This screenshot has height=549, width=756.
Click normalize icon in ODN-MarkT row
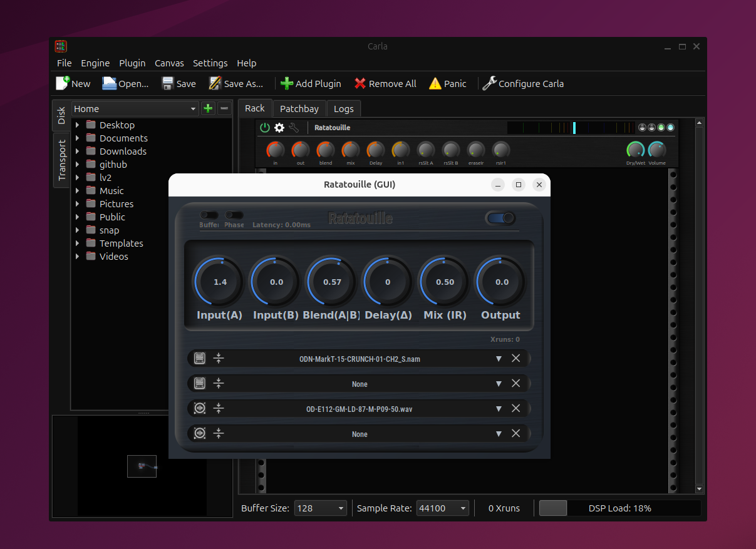tap(218, 359)
